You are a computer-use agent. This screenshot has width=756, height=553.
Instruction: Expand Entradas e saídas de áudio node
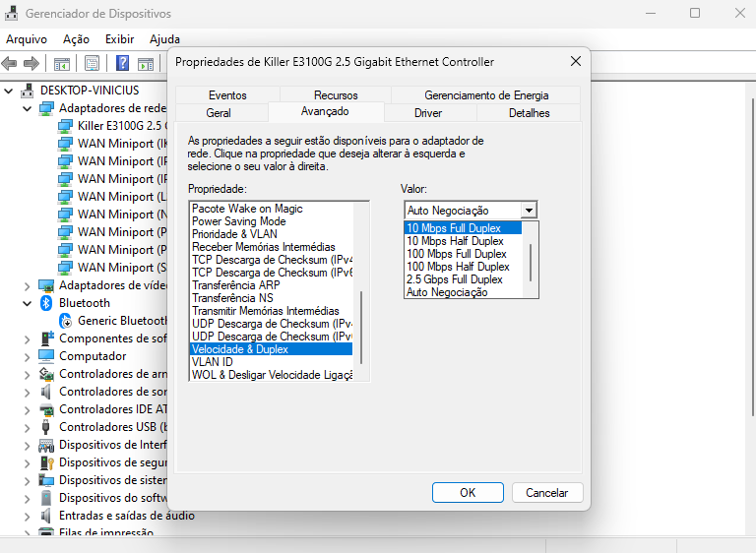click(x=27, y=516)
